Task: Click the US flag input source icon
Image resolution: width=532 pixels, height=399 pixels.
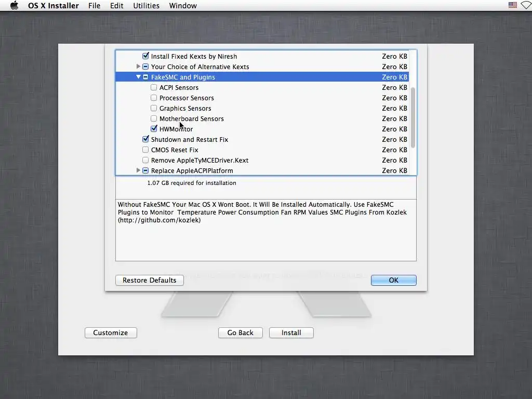Action: pos(512,5)
